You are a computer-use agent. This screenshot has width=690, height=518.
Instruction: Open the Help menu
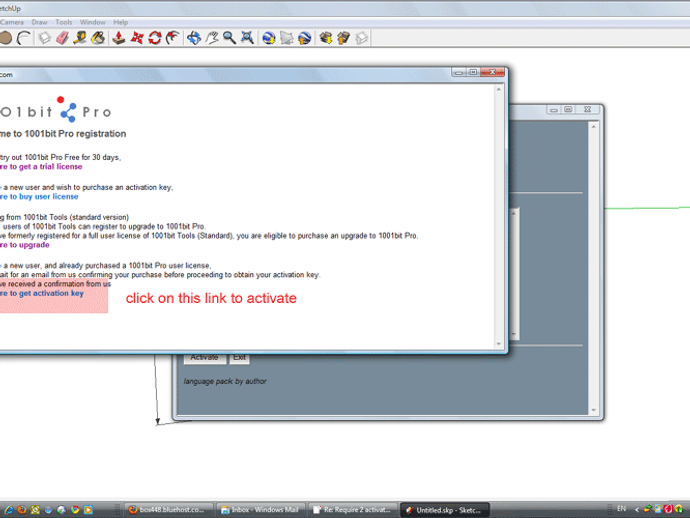[x=121, y=22]
